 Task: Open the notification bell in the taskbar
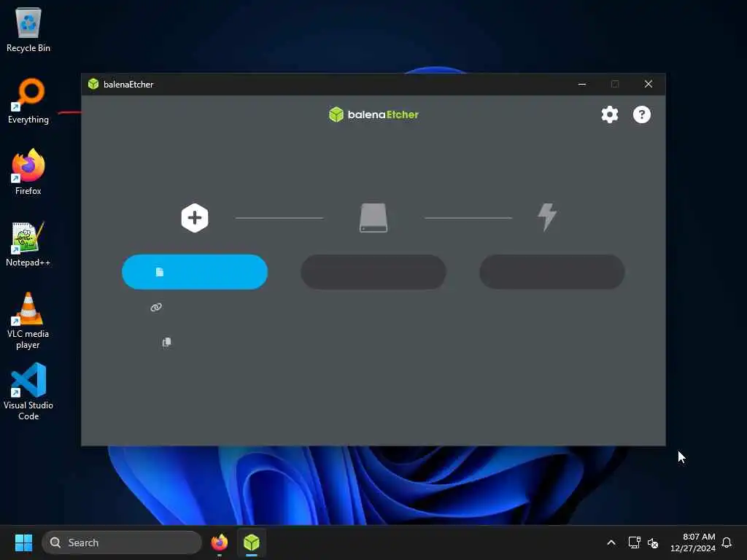tap(727, 542)
